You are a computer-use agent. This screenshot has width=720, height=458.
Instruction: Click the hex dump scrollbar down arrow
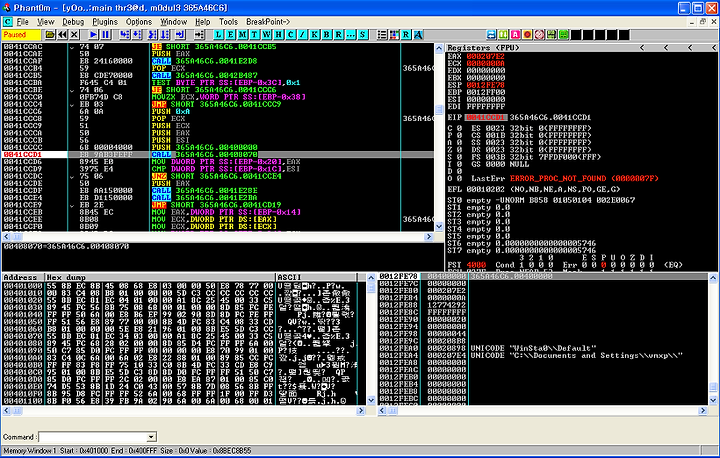pyautogui.click(x=371, y=401)
